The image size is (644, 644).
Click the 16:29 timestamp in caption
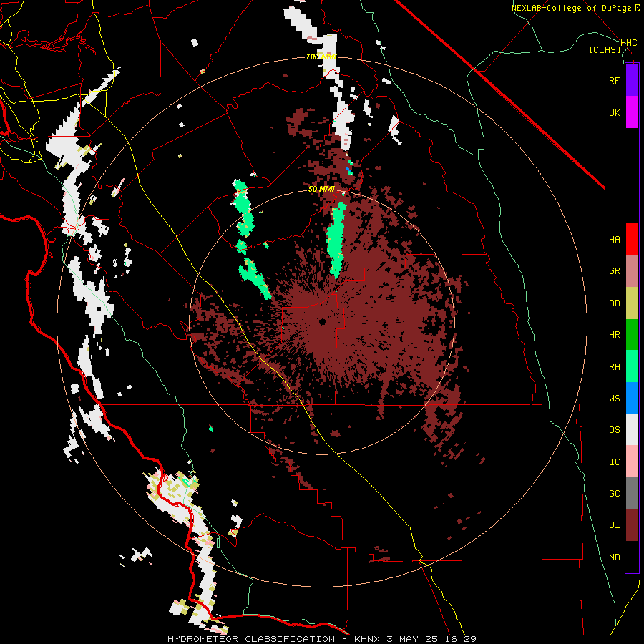point(461,639)
